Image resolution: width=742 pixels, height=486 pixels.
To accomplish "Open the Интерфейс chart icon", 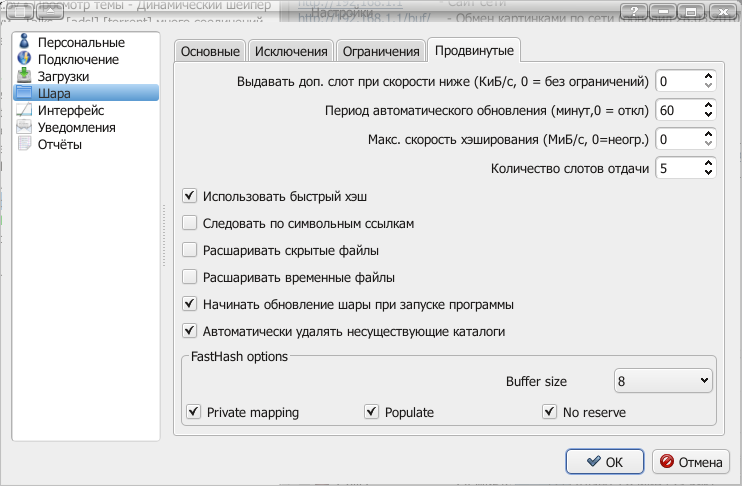I will pyautogui.click(x=25, y=110).
